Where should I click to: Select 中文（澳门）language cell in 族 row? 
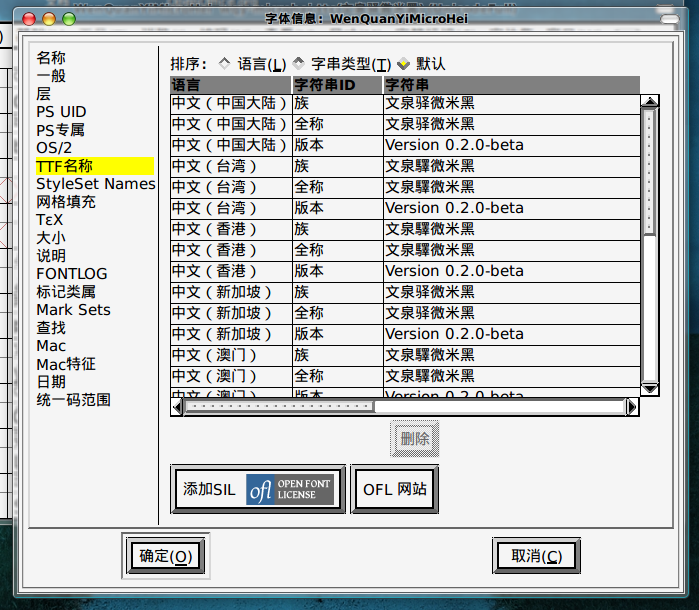coord(231,355)
